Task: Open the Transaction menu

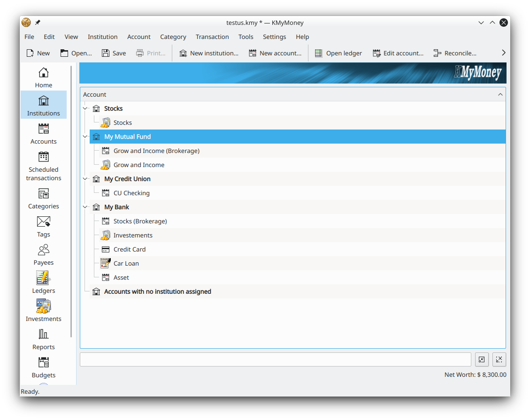Action: tap(212, 37)
